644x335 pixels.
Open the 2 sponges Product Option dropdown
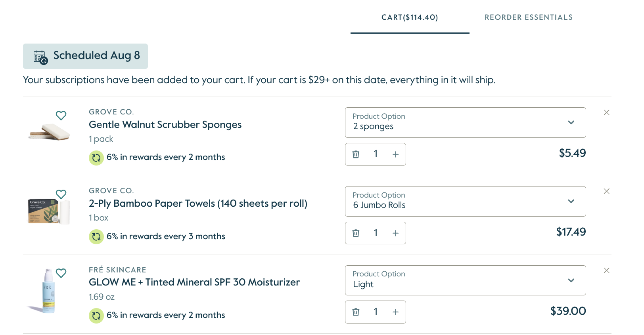click(x=466, y=122)
